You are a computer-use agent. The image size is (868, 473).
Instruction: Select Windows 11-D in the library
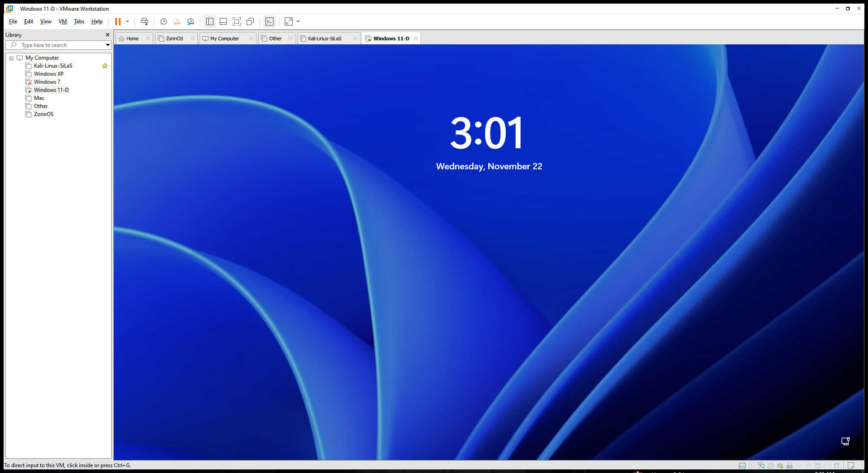tap(51, 90)
